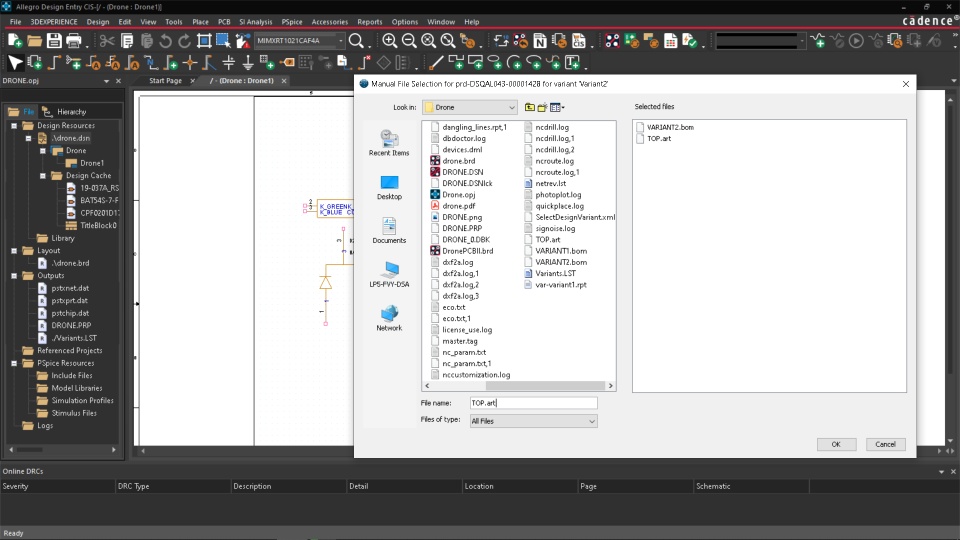Screen dimensions: 960x540
Task: Click the Redo arrow icon
Action: [x=184, y=41]
